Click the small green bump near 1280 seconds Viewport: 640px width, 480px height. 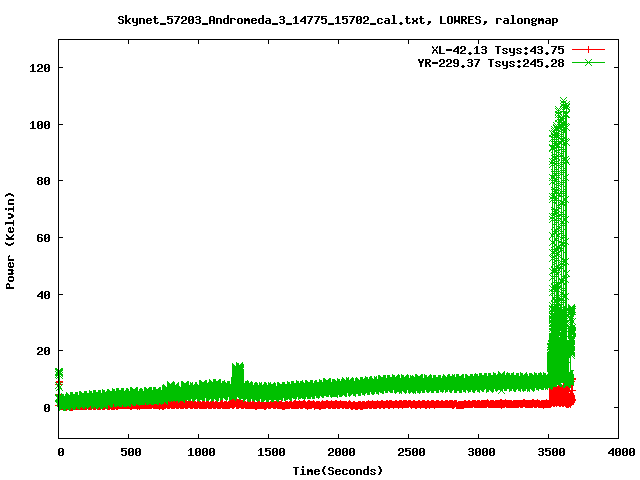pyautogui.click(x=238, y=372)
